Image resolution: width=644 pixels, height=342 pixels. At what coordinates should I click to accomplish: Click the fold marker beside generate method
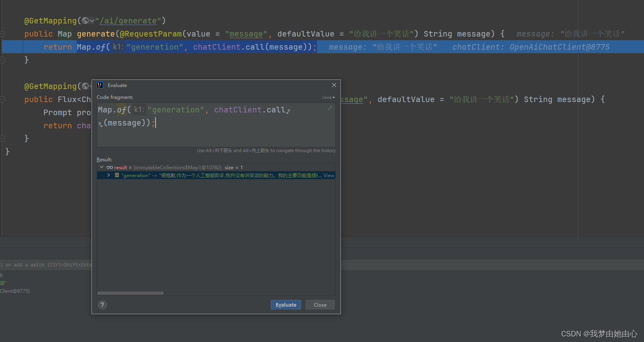point(2,34)
